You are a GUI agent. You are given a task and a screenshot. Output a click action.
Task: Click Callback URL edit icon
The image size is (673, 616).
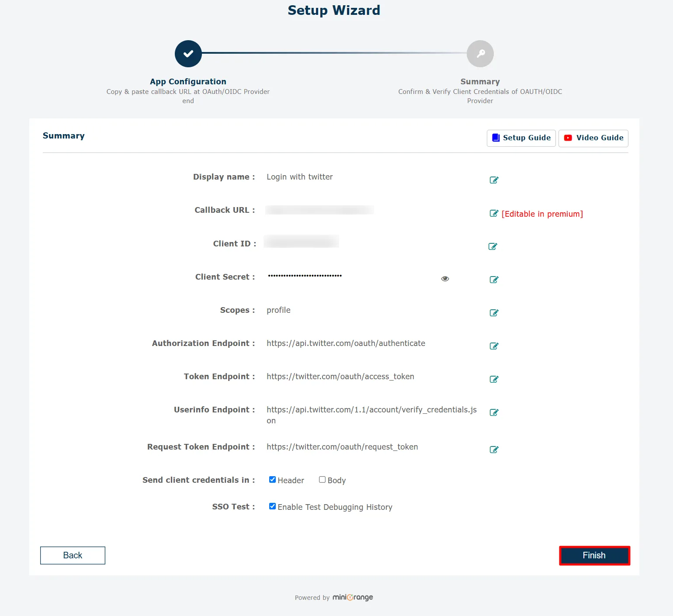coord(494,213)
